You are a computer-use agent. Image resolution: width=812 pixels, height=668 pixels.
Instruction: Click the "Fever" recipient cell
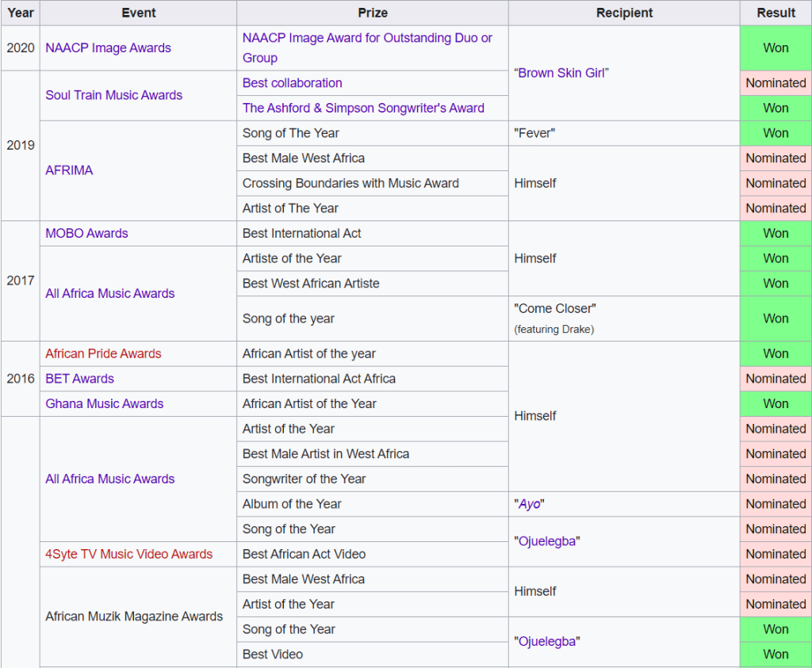(x=534, y=133)
